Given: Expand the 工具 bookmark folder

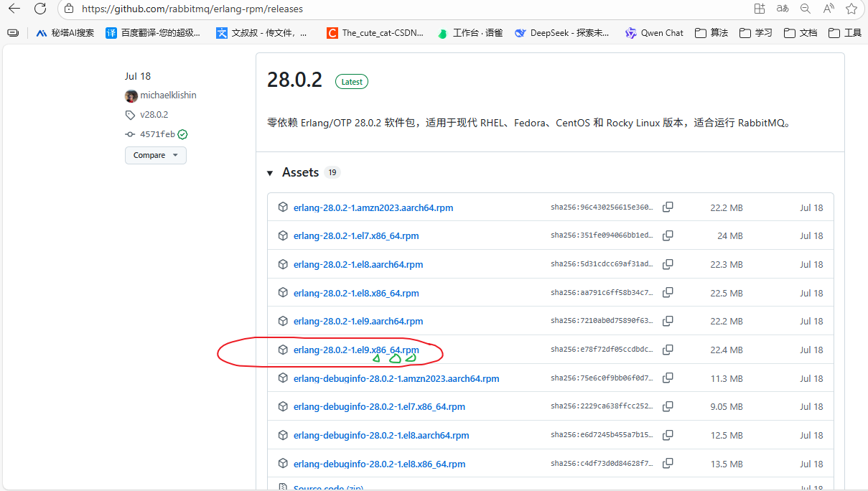Looking at the screenshot, I should coord(845,33).
